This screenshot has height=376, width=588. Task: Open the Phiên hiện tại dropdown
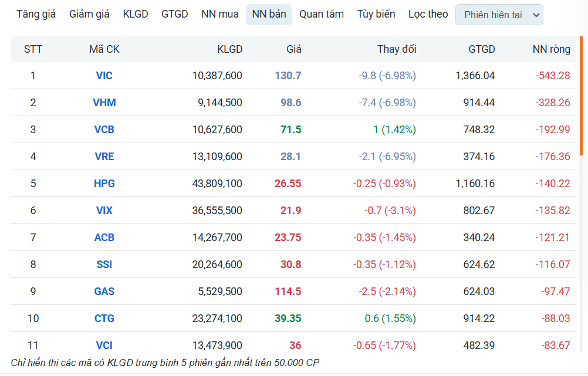pos(499,15)
